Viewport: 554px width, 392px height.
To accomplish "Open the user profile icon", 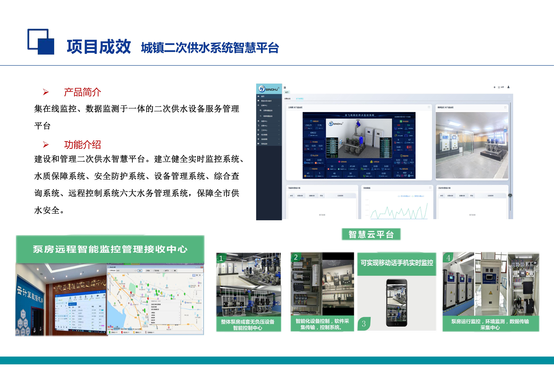I will click(x=508, y=87).
